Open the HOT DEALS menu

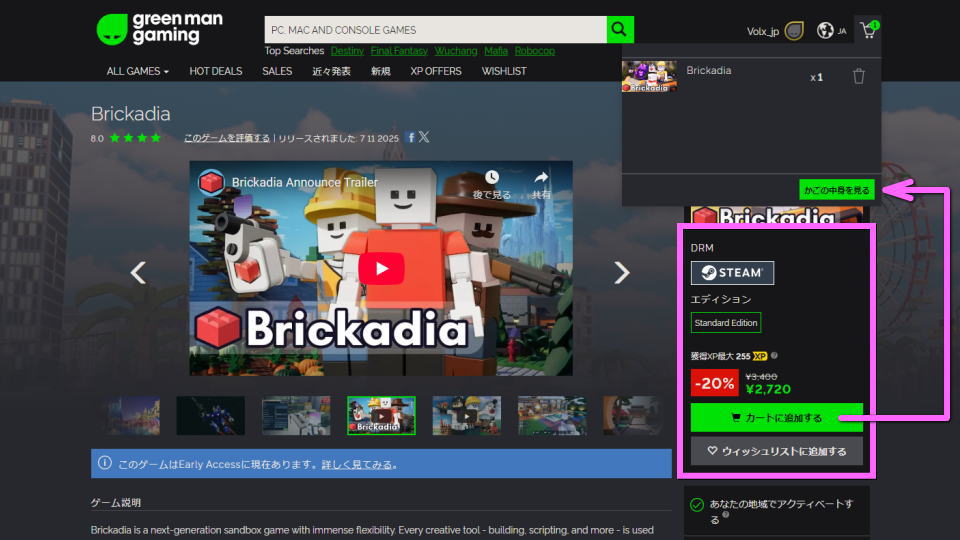(216, 71)
